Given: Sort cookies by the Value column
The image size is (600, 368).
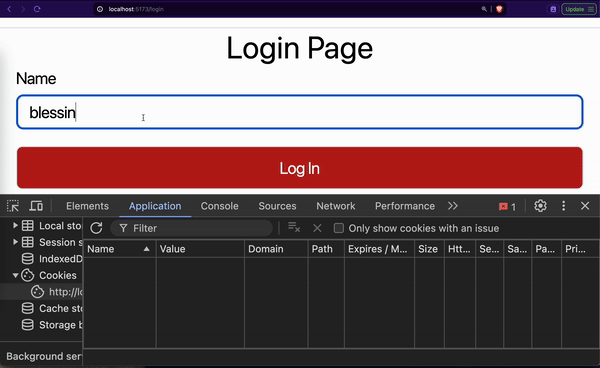Looking at the screenshot, I should click(x=200, y=249).
